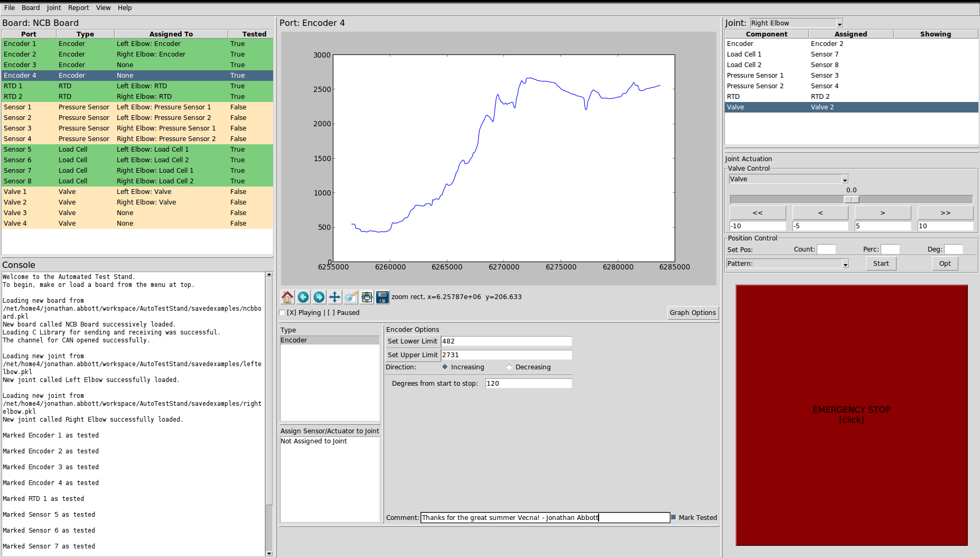The height and width of the screenshot is (558, 980).
Task: Check the Mark Tested checkbox
Action: pyautogui.click(x=674, y=517)
